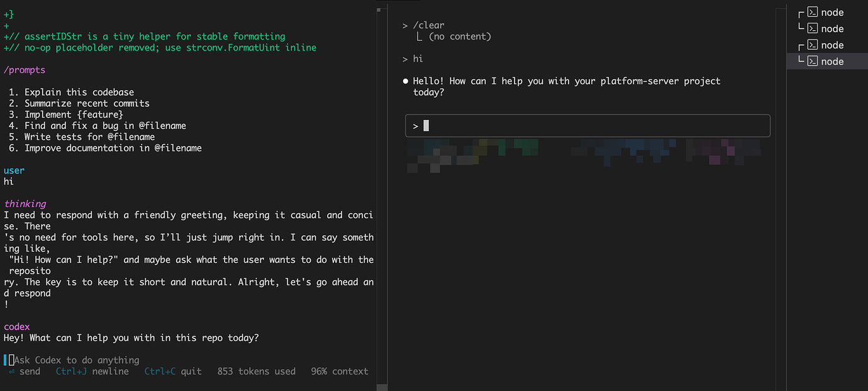Click the cyan 'user' label
868x391 pixels.
(14, 170)
